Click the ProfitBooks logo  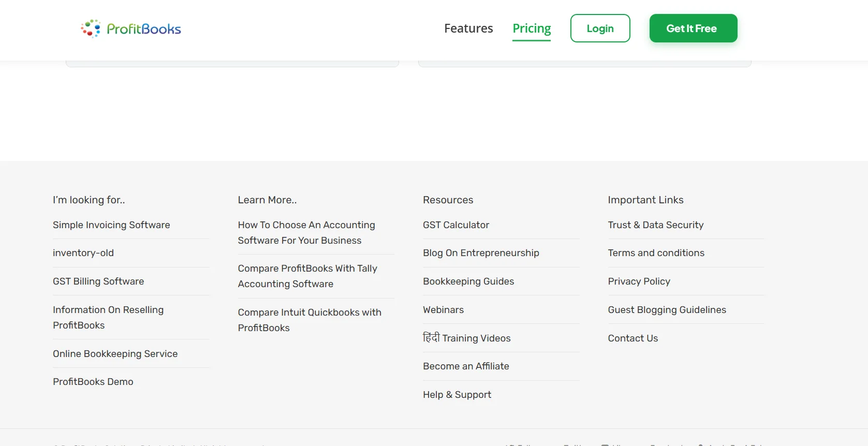point(131,29)
